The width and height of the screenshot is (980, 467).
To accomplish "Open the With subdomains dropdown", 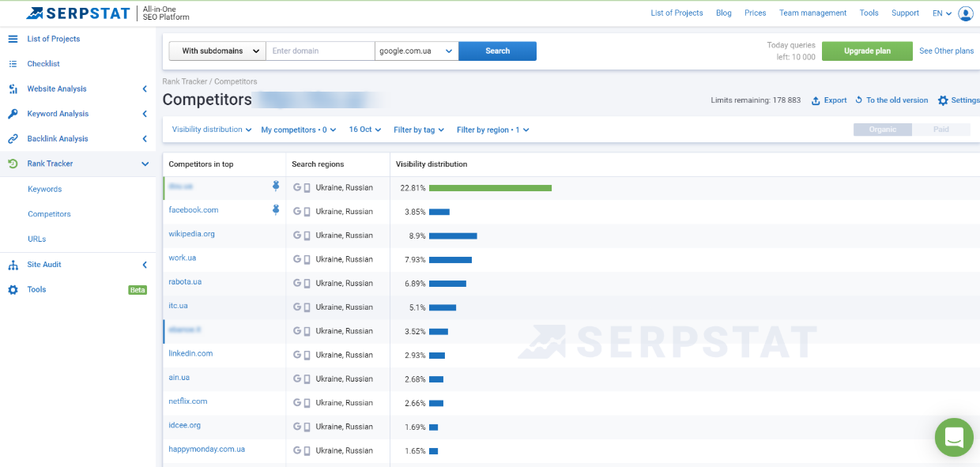I will click(x=217, y=51).
